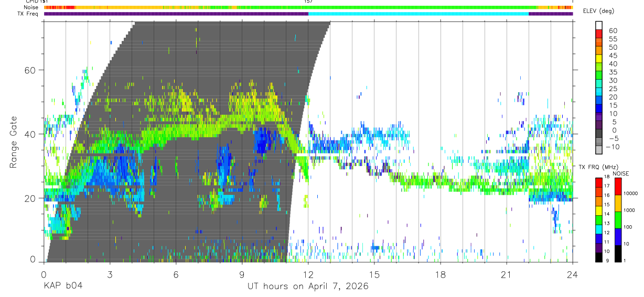Click the red segment of ELEV colorbar
The width and height of the screenshot is (644, 297).
pos(599,35)
